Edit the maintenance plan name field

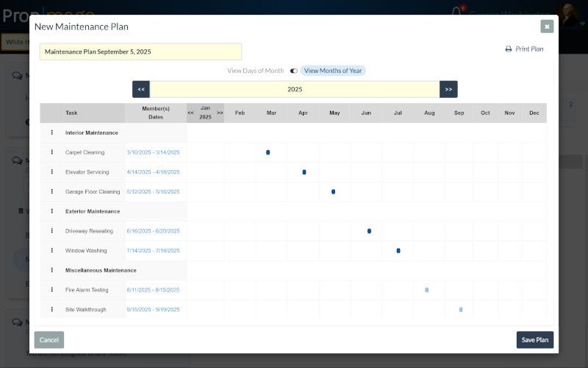click(x=140, y=52)
